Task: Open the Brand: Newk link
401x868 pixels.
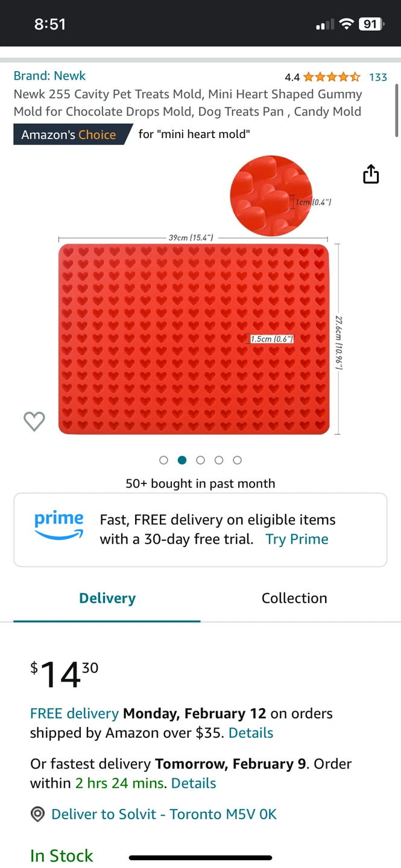Action: click(49, 76)
